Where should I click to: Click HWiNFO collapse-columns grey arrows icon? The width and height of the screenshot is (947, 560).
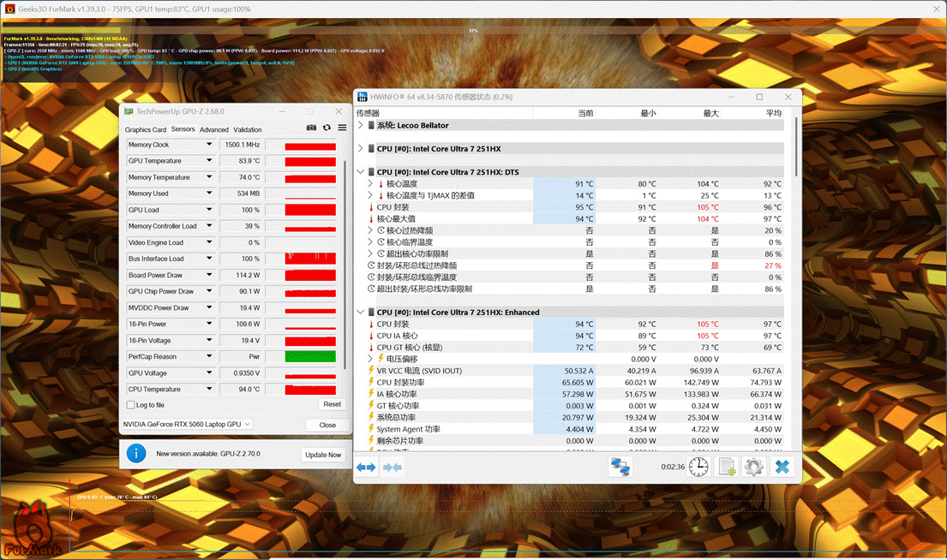point(393,467)
